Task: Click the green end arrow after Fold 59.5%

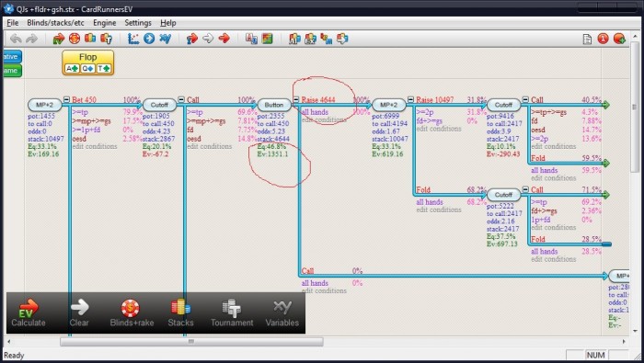Action: coord(605,164)
